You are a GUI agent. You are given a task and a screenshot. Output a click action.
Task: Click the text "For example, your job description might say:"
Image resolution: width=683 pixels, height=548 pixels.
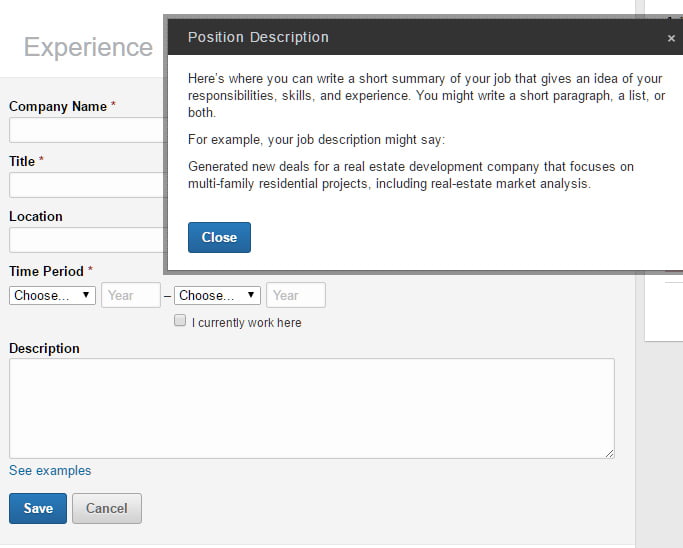[317, 140]
